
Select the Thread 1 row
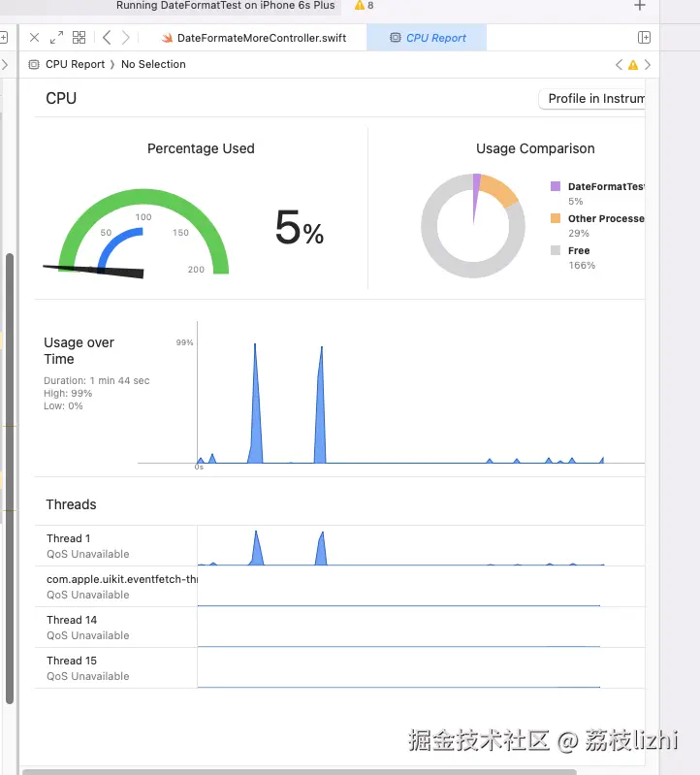(340, 546)
